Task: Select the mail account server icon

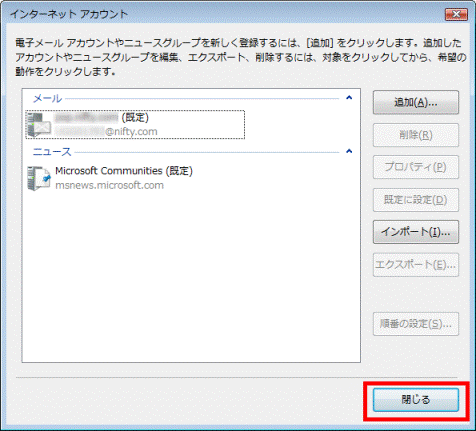Action: pos(38,125)
